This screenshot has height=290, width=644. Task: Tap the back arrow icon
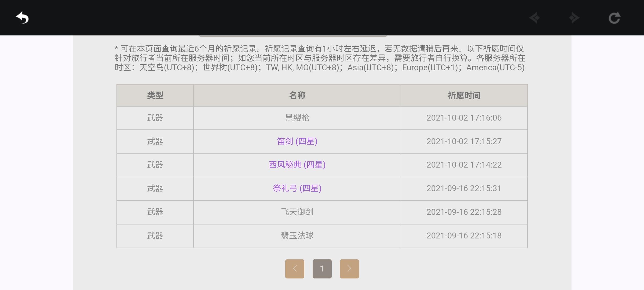point(22,18)
